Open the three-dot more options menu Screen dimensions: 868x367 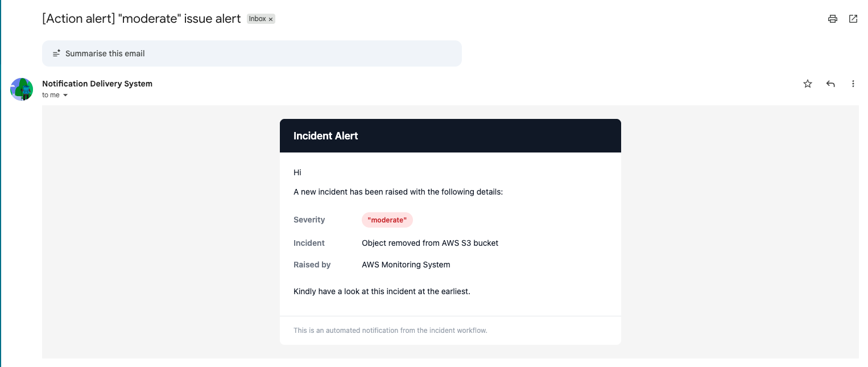pos(853,84)
